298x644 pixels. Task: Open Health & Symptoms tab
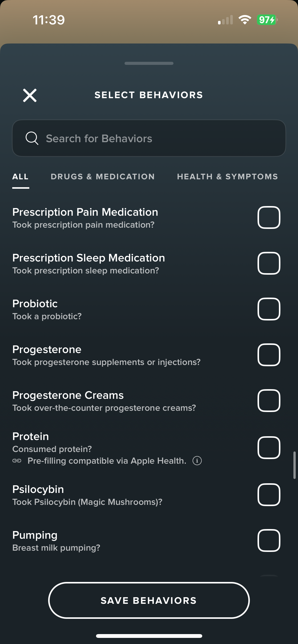click(227, 177)
